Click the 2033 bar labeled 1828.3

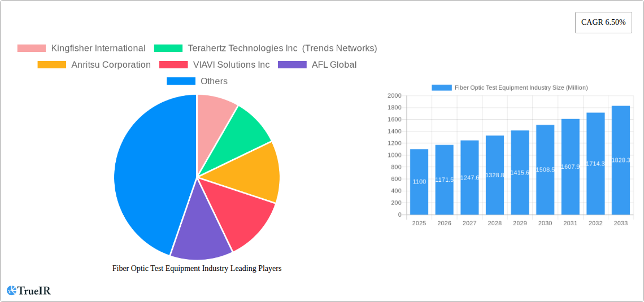(621, 160)
